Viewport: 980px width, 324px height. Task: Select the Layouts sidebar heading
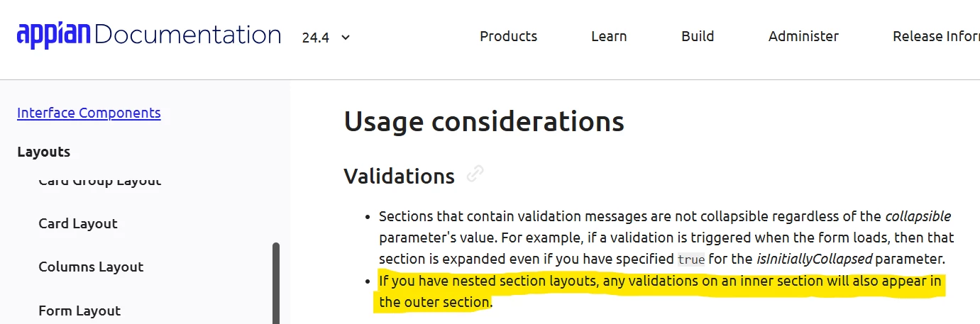tap(43, 152)
